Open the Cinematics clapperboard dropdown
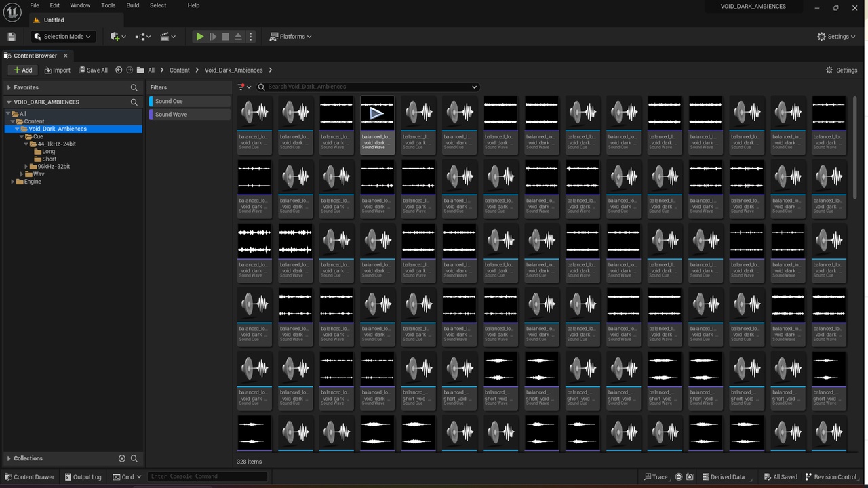Screen dimensions: 868x488 [168, 37]
